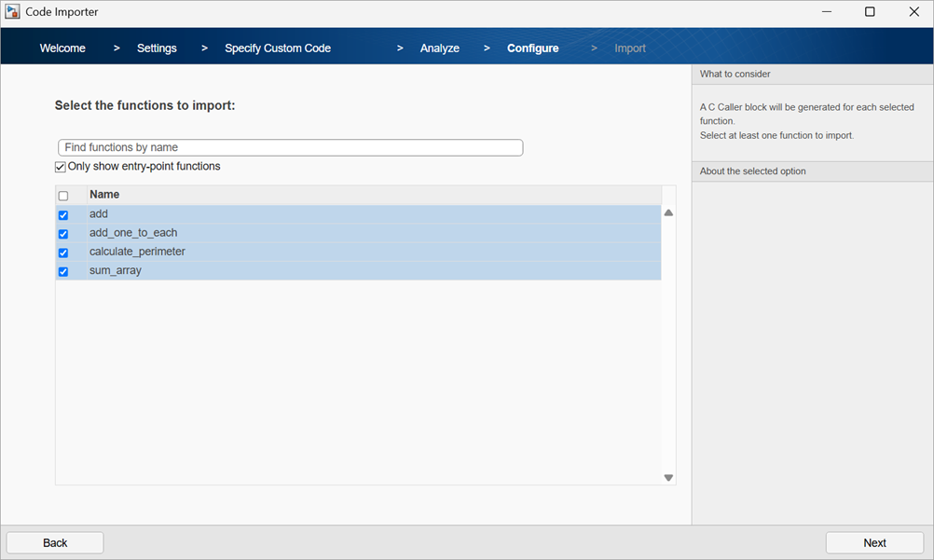Click the Next button
Screen dimensions: 934x560
873,542
